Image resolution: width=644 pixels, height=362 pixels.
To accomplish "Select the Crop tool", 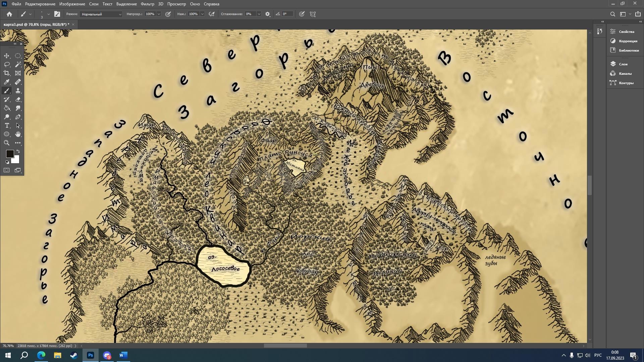I will pos(7,73).
